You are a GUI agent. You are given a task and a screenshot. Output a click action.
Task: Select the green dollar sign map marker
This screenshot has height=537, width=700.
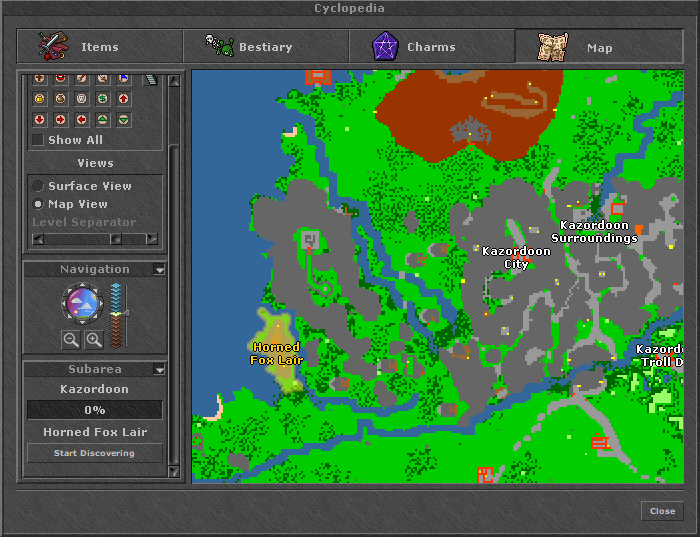(103, 98)
